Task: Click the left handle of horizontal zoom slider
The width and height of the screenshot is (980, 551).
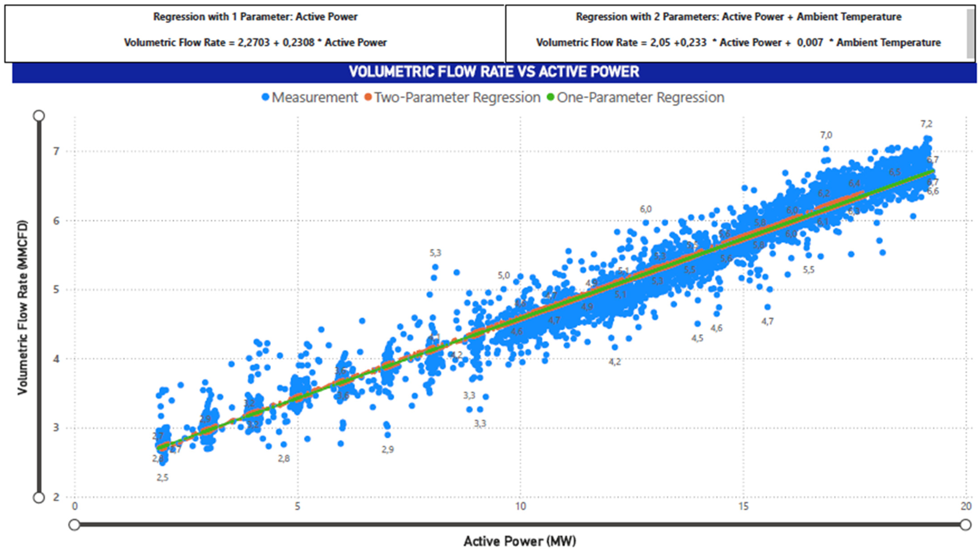Action: [x=75, y=525]
